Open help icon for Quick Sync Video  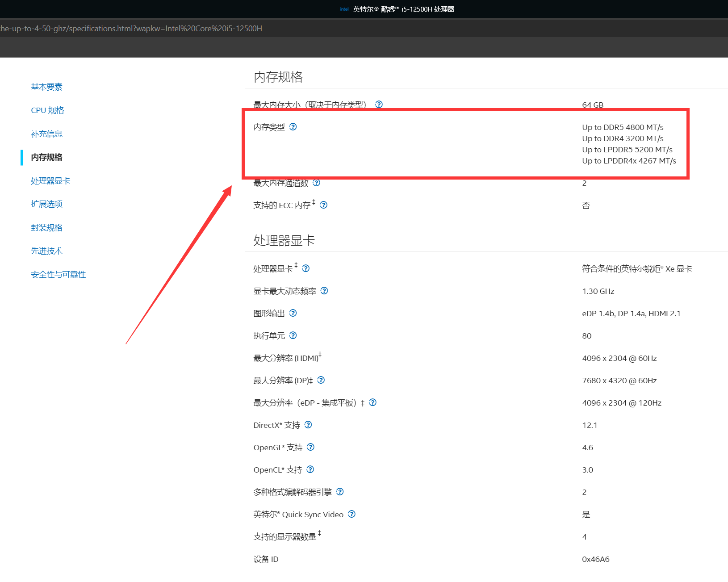352,514
